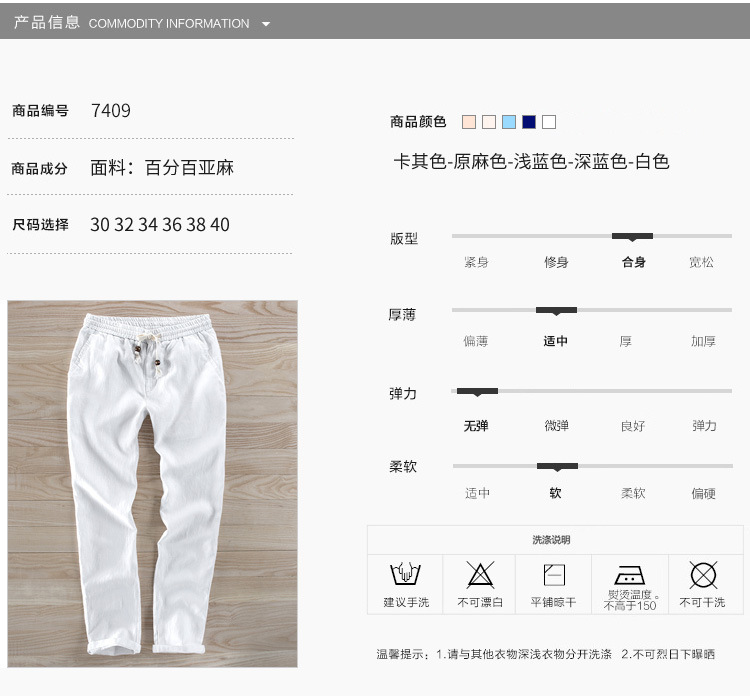Click the 产品信息 header title

pos(46,22)
